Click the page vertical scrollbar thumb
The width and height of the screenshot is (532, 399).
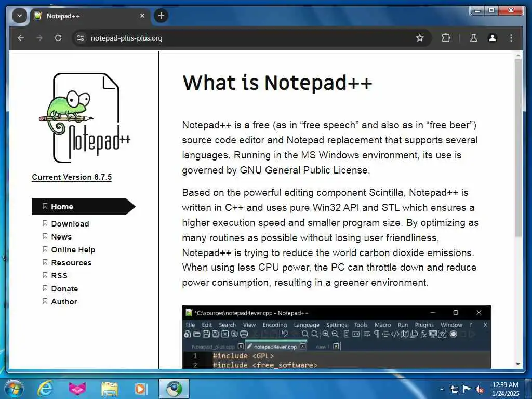coord(518,148)
